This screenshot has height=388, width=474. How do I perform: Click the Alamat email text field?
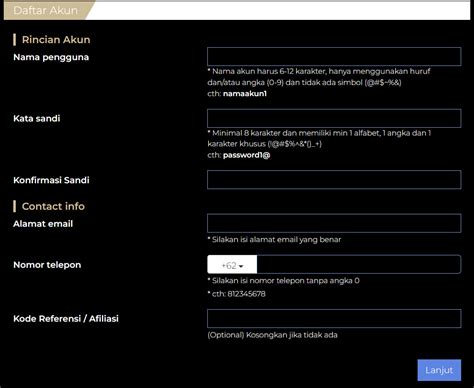(x=334, y=223)
